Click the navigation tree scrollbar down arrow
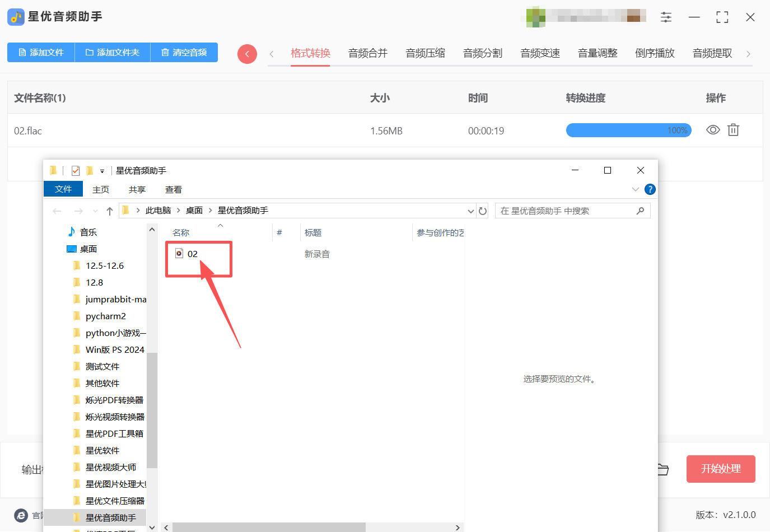The height and width of the screenshot is (532, 770). pyautogui.click(x=152, y=527)
